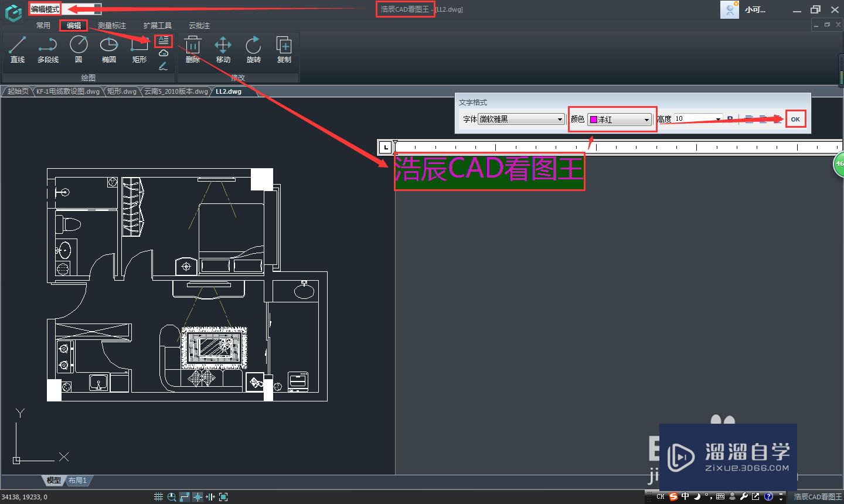Click the Sogou S input method icon
The image size is (844, 504).
(674, 496)
